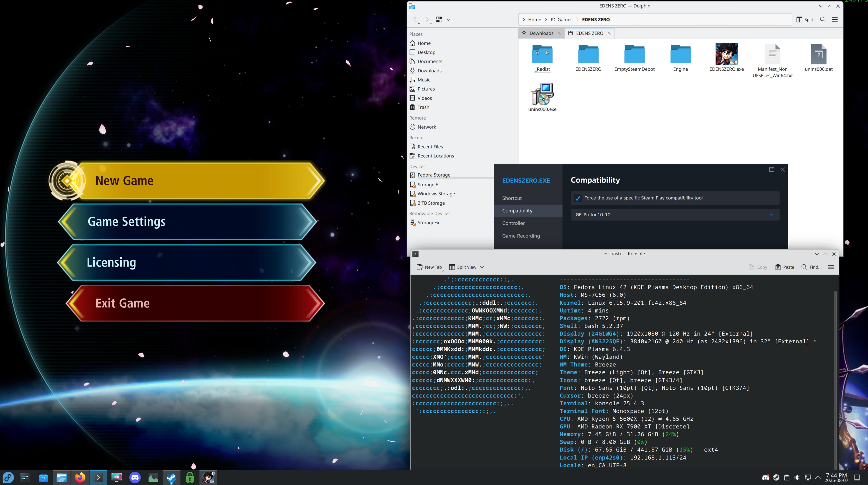Open Game Recording section in Steam properties

[528, 236]
